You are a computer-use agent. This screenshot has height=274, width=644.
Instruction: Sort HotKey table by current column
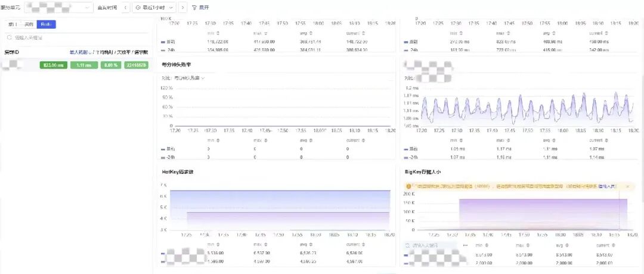[364, 244]
